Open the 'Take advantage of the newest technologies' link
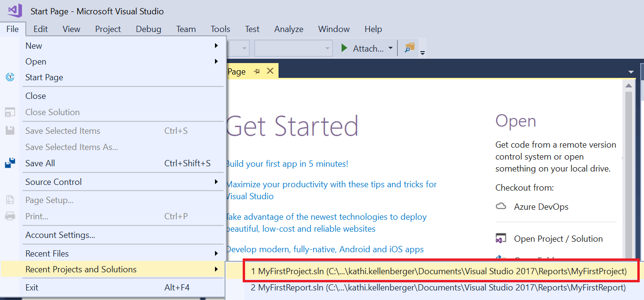Screen dimensions: 644x300 pyautogui.click(x=326, y=223)
